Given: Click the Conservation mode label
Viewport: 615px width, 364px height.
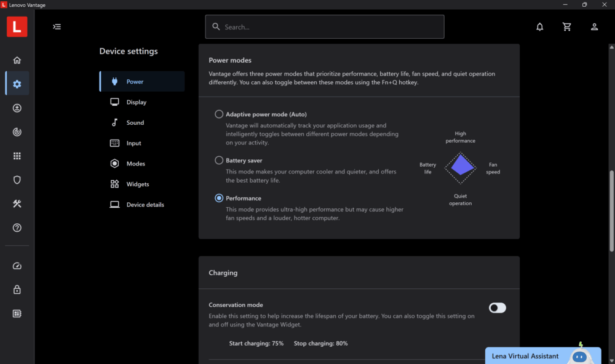Looking at the screenshot, I should point(236,305).
